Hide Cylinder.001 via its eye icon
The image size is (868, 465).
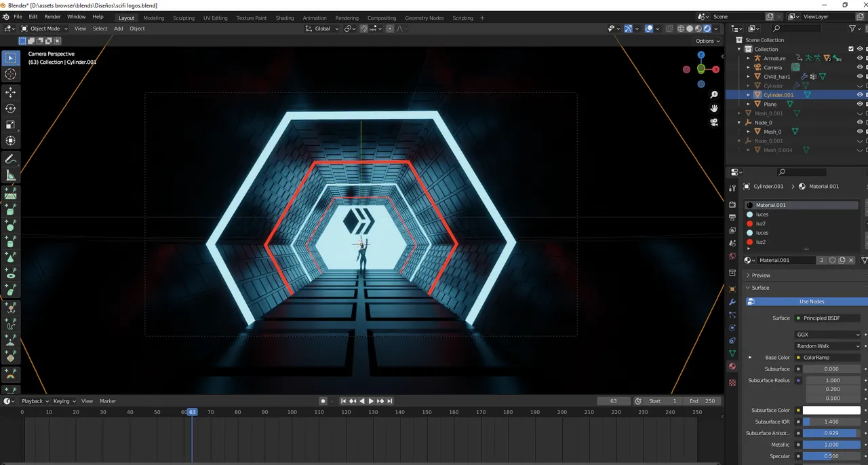860,95
